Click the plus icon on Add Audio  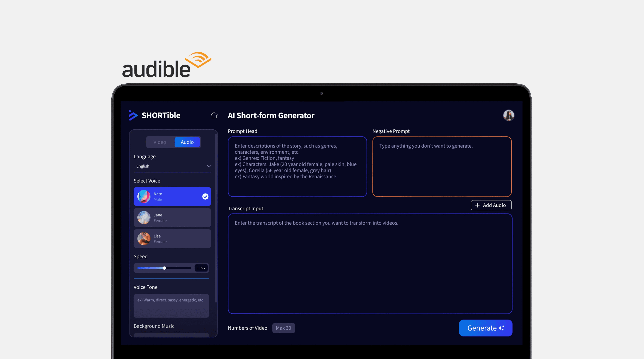(x=477, y=205)
